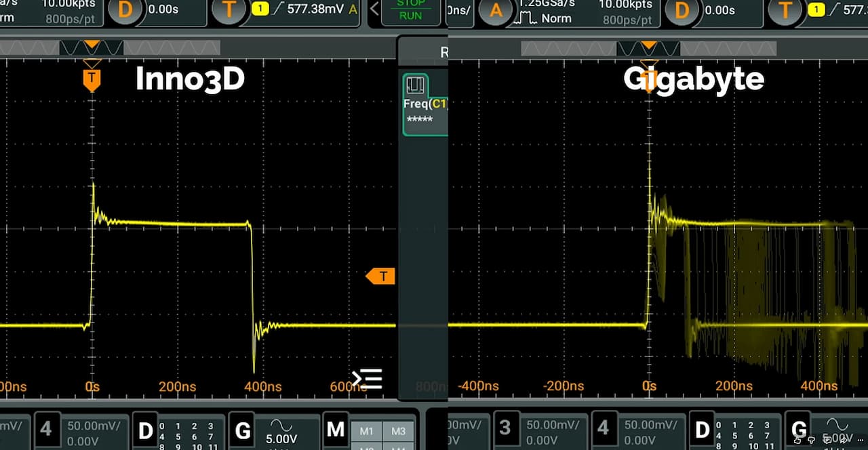
Task: Open the delay 'D' icon on the Inno3D scope
Action: 125,9
